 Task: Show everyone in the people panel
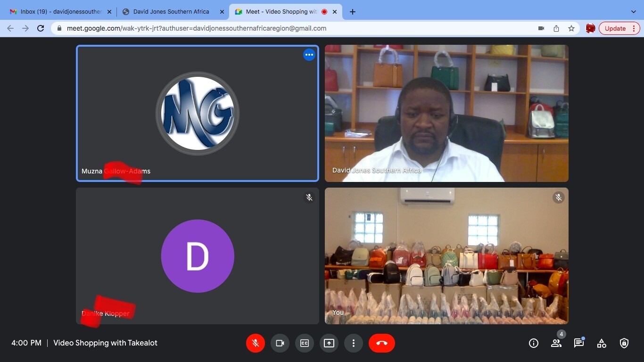click(x=556, y=343)
